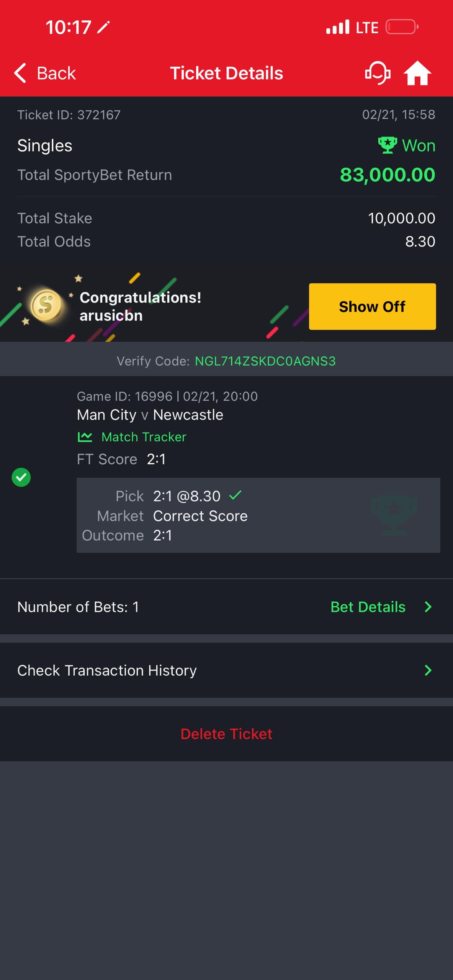The width and height of the screenshot is (453, 980).
Task: Open the Match Tracker link
Action: 144,437
